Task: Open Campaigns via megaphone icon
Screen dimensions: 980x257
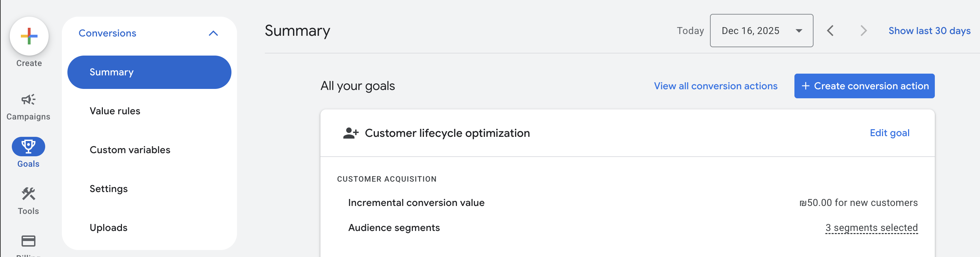Action: 28,100
